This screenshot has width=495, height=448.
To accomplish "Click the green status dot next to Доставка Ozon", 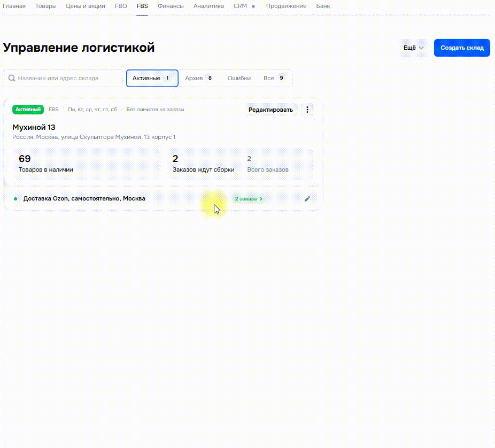I will [x=15, y=198].
